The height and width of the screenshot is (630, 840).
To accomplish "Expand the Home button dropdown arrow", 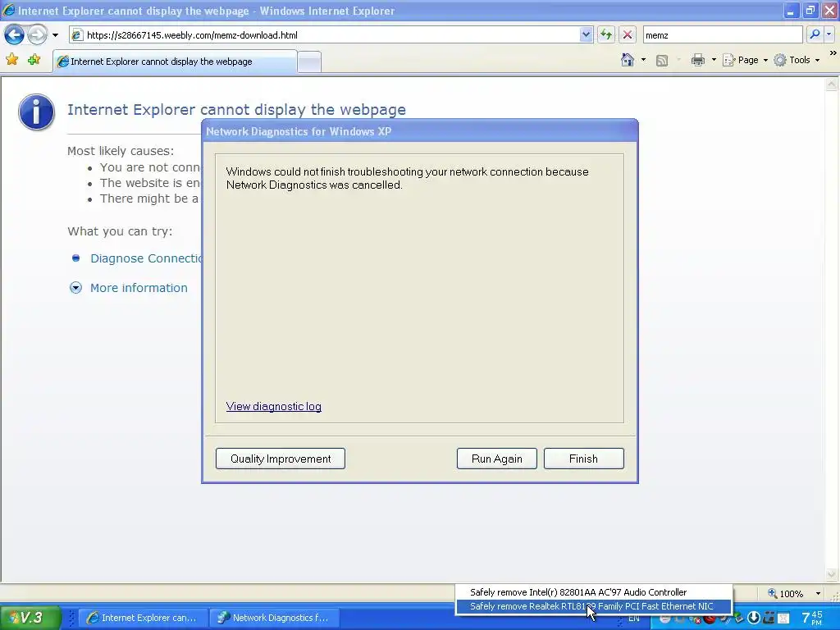I will click(x=643, y=60).
